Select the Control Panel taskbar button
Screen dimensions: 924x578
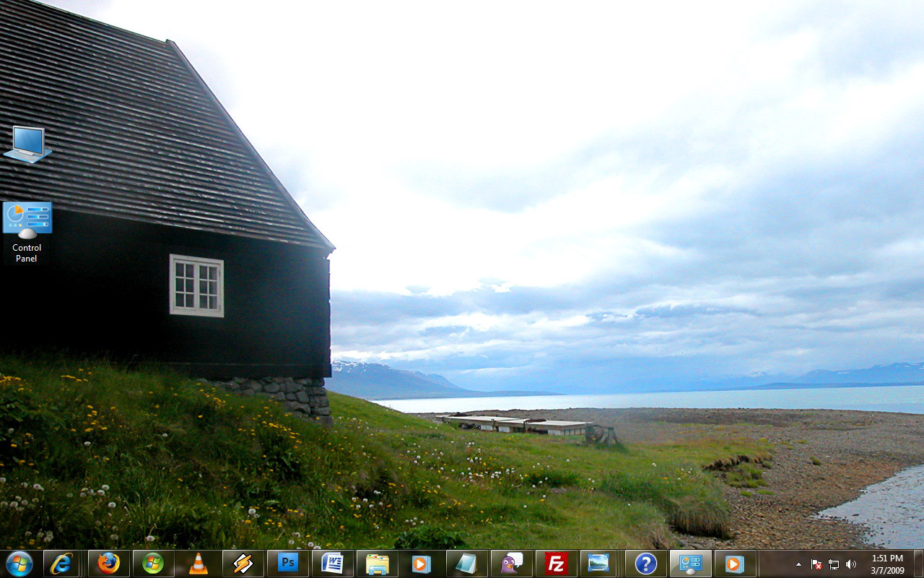pos(690,563)
